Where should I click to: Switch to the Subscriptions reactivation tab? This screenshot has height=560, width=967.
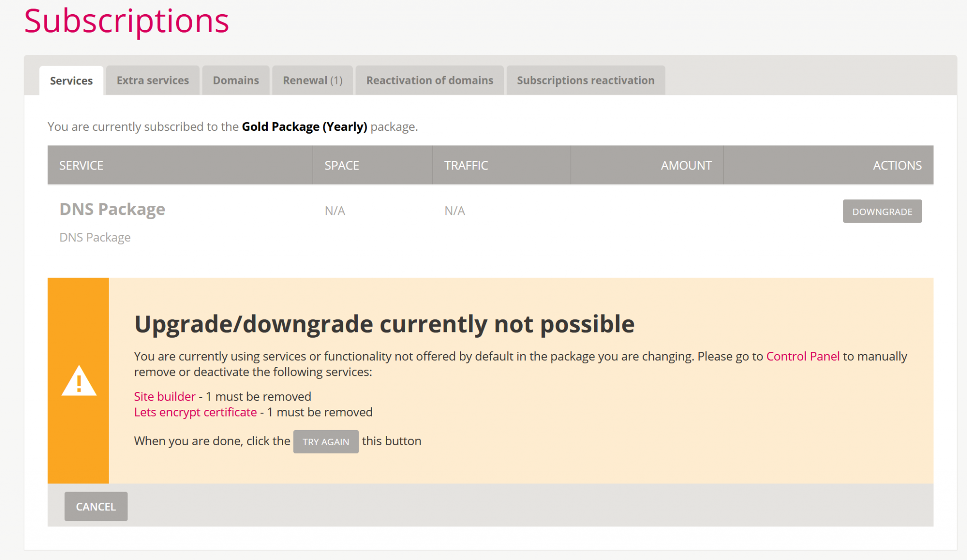coord(585,80)
